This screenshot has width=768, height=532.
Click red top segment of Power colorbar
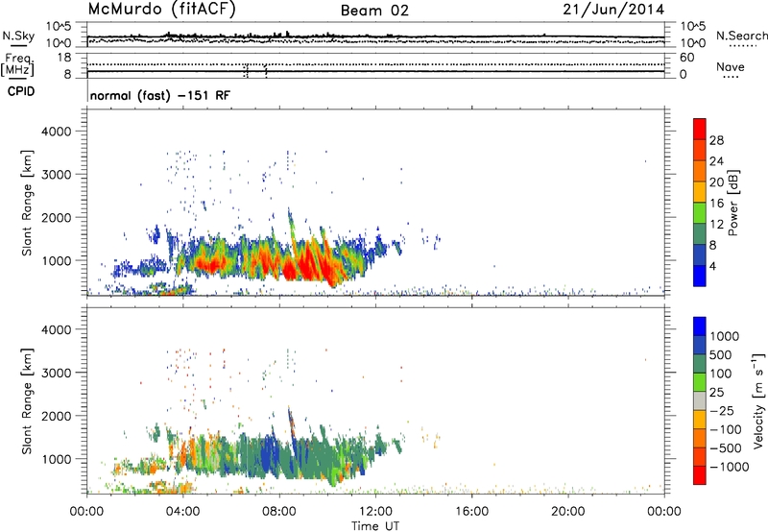tap(700, 129)
